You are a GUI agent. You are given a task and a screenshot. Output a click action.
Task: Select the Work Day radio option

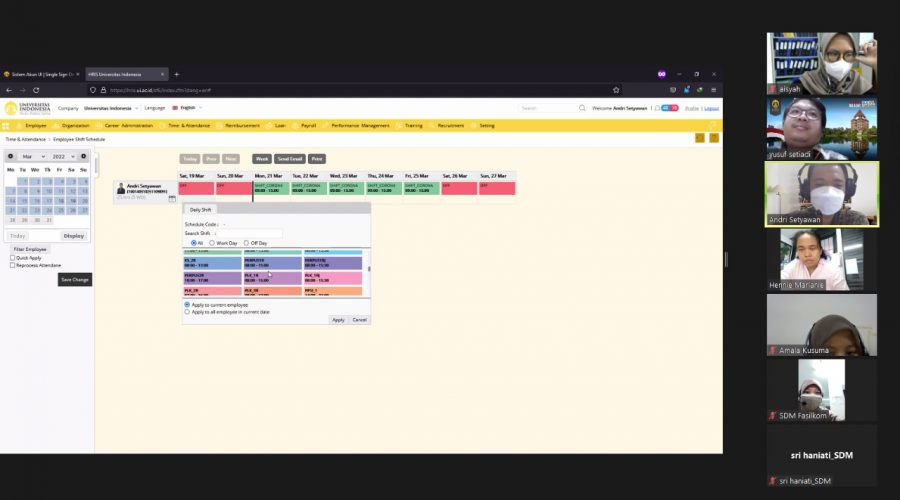(x=212, y=243)
